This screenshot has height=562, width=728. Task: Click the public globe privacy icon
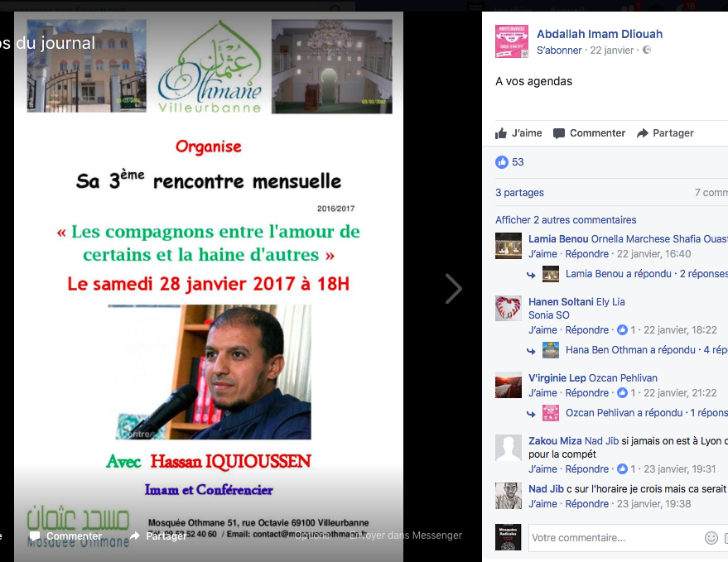coord(646,50)
